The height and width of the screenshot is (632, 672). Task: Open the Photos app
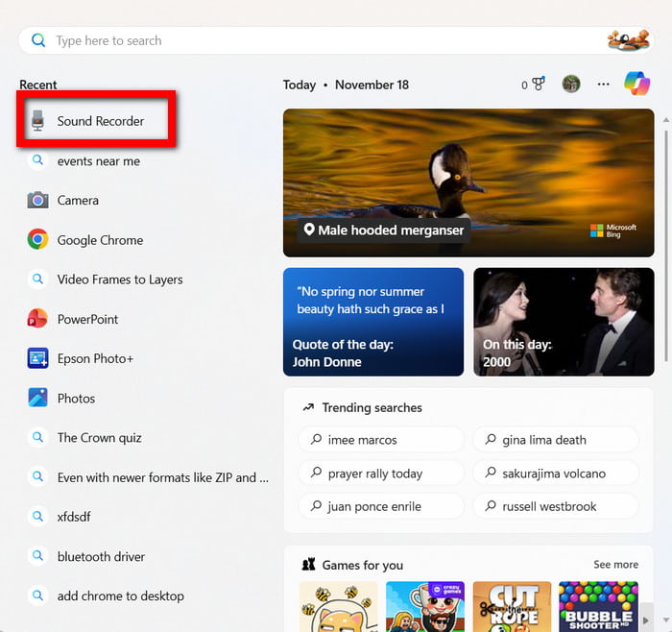pos(75,398)
